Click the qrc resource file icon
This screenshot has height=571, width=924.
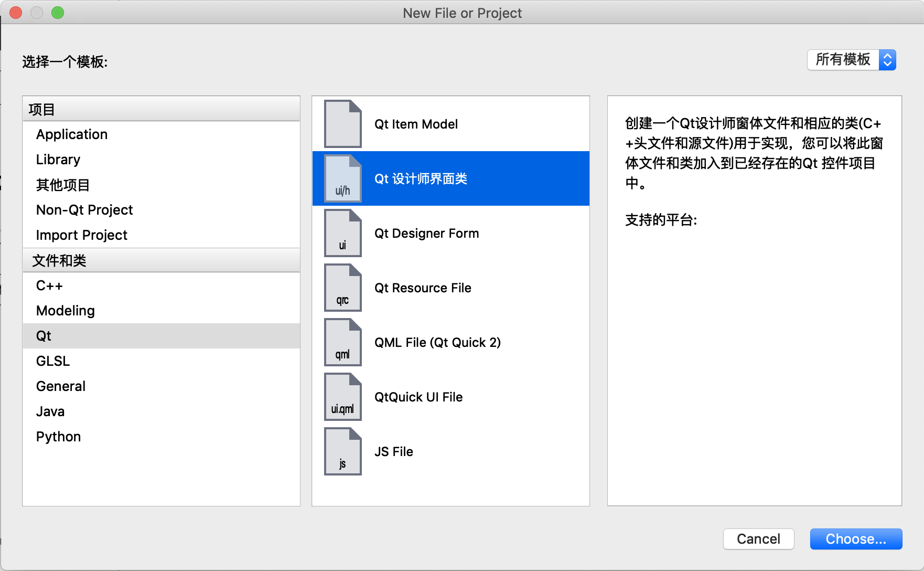pos(342,288)
